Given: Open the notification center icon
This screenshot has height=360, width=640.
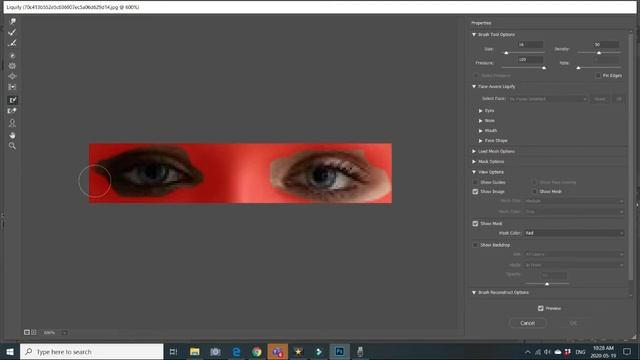Looking at the screenshot, I should 627,351.
